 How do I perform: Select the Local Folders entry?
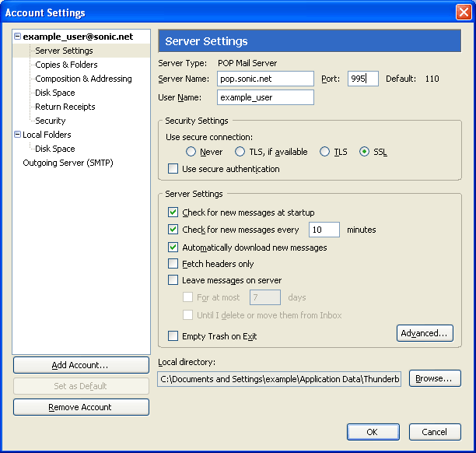point(47,135)
